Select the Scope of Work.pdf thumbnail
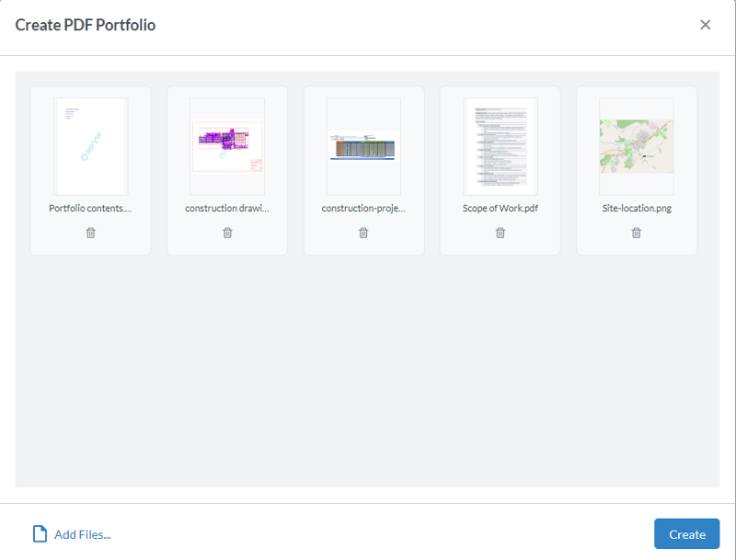The height and width of the screenshot is (560, 736). (500, 145)
